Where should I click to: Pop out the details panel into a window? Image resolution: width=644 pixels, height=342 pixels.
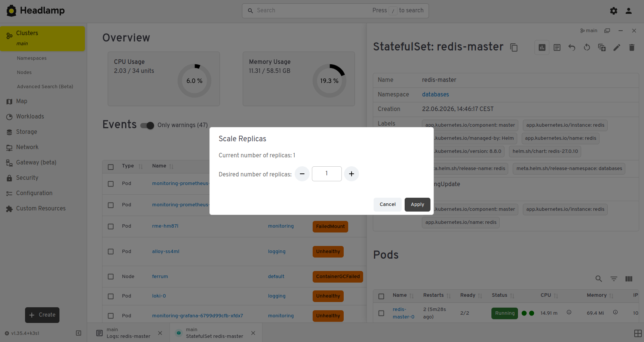[x=607, y=31]
